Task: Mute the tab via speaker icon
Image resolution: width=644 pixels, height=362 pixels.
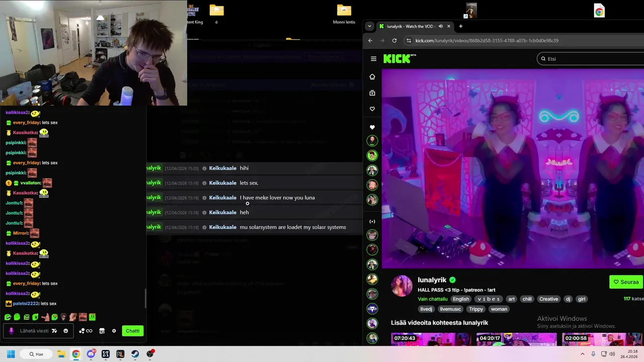Action: (441, 26)
